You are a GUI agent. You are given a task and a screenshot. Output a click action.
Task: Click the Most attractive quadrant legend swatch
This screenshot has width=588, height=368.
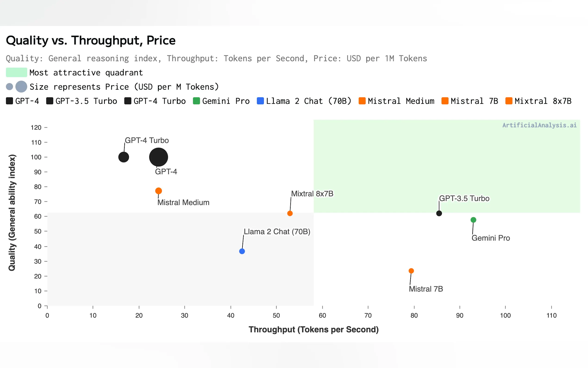point(16,73)
